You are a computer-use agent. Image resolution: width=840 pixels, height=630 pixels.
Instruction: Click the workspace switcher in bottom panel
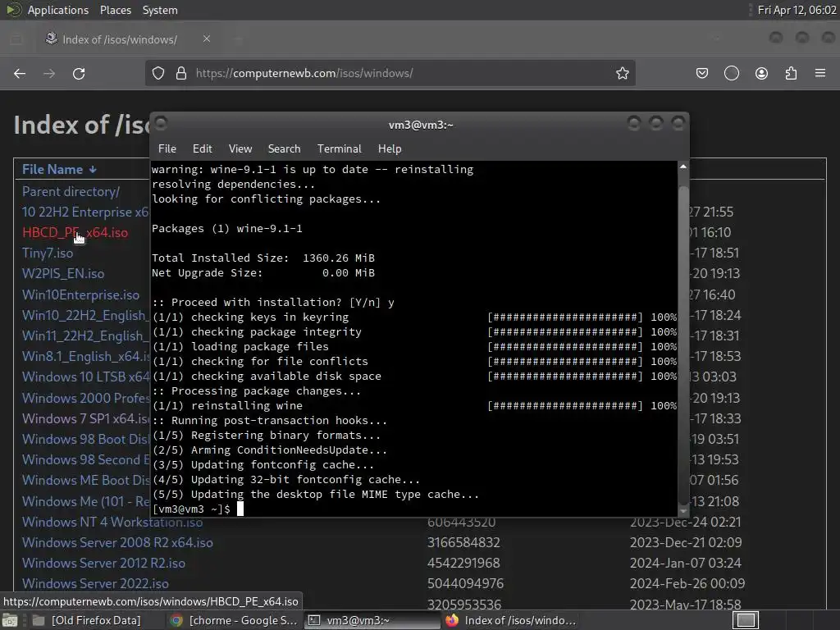tap(745, 620)
